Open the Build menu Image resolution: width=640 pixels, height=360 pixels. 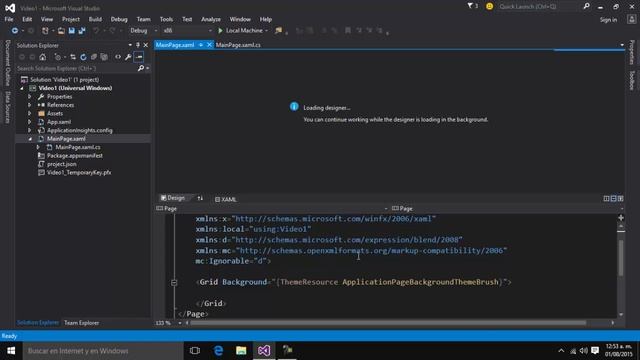click(x=95, y=19)
